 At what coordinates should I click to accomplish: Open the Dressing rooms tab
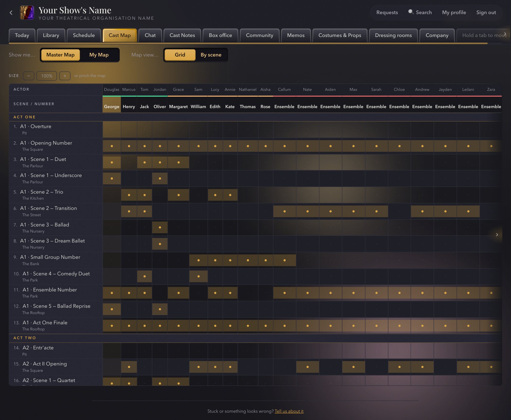tap(393, 36)
